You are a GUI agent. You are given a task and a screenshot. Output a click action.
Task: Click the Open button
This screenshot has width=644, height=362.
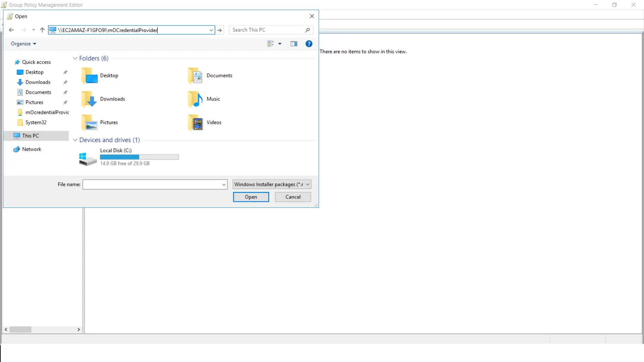click(251, 197)
